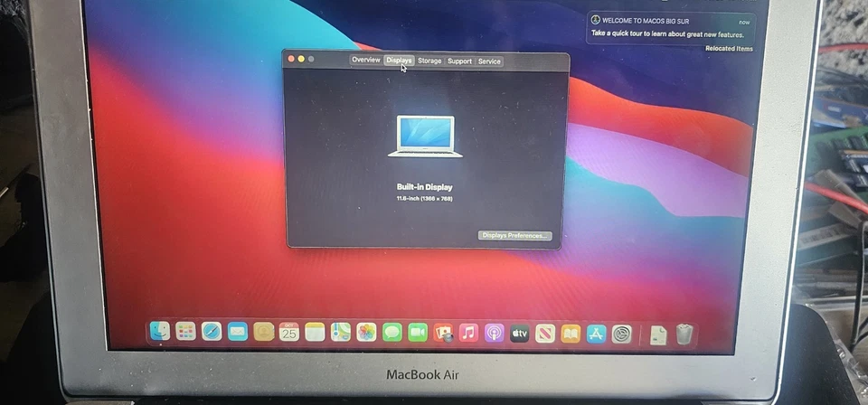This screenshot has height=405, width=868.
Task: Open System Preferences from the Dock
Action: pyautogui.click(x=622, y=334)
